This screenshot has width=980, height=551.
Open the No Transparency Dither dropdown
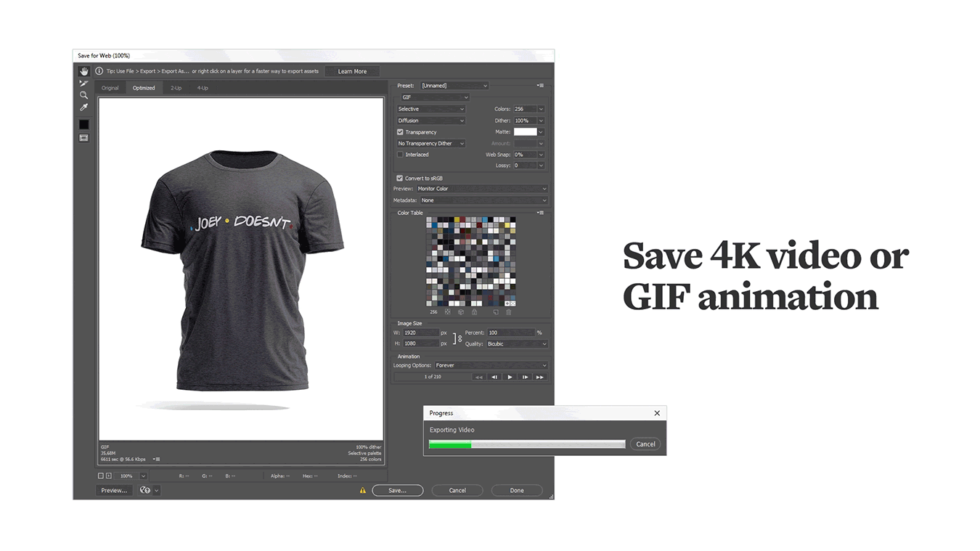tap(430, 144)
